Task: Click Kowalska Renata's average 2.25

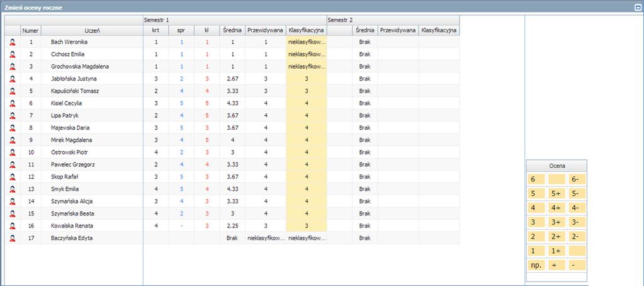Action: (x=232, y=226)
